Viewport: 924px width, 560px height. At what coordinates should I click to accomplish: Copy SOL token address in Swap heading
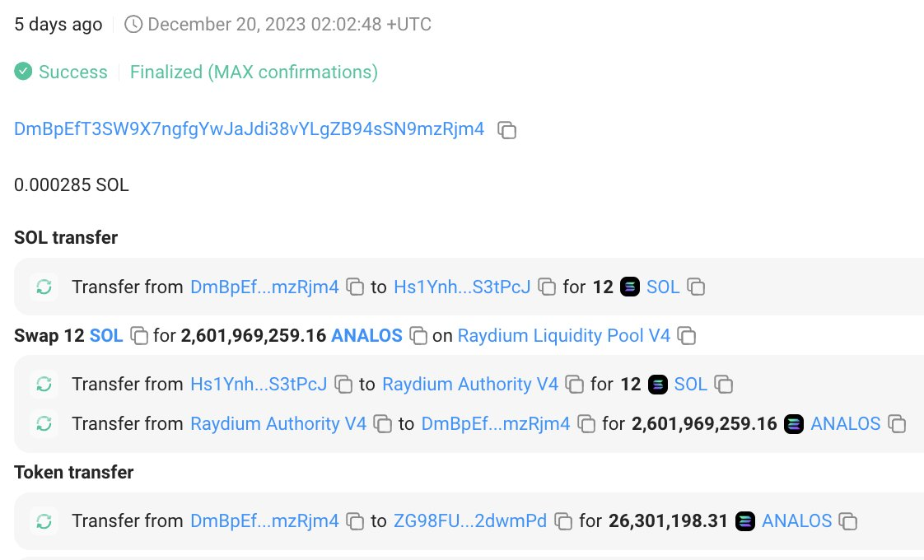click(x=139, y=336)
